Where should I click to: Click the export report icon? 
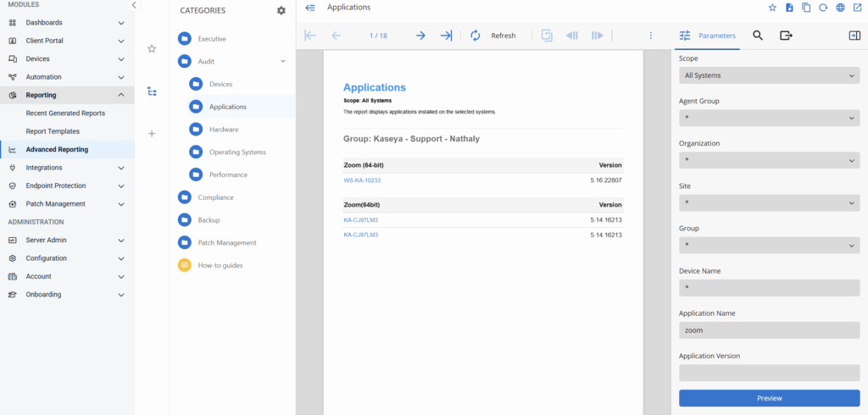tap(786, 36)
